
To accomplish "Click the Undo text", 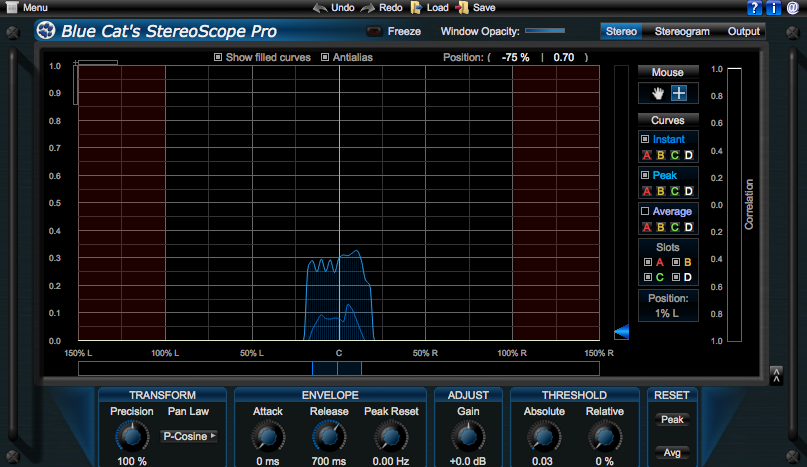I will [343, 8].
